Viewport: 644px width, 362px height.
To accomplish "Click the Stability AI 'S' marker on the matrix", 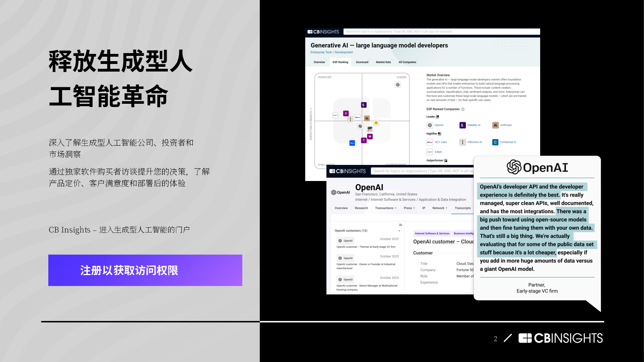I will click(x=363, y=105).
